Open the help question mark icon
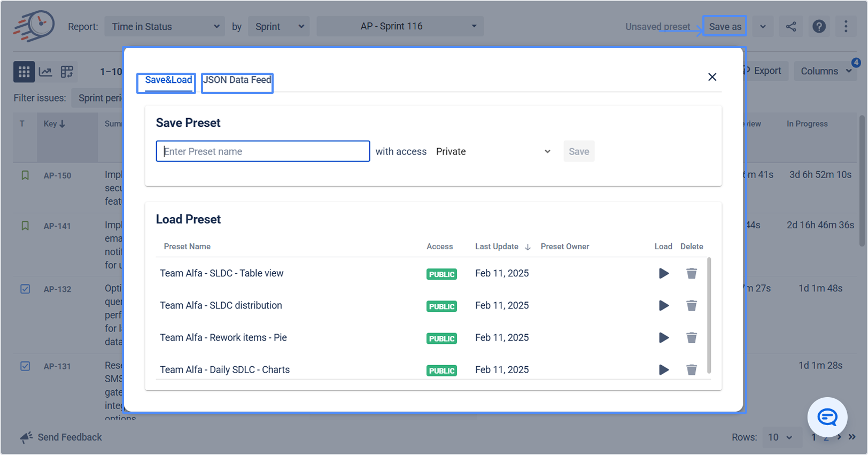 (x=818, y=26)
